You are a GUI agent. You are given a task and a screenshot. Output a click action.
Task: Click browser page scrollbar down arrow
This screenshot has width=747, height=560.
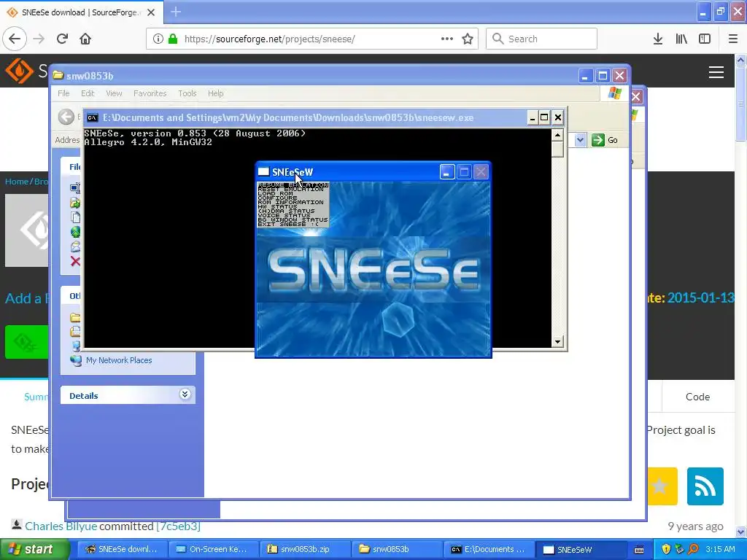[741, 532]
